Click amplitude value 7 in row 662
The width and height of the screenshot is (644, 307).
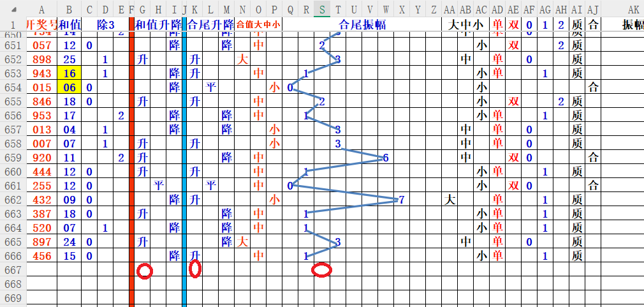(x=402, y=200)
